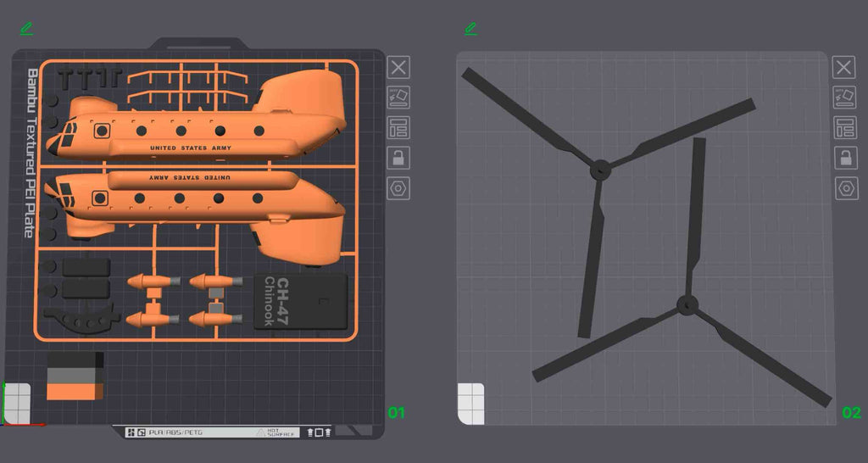Image resolution: width=868 pixels, height=463 pixels.
Task: Click the plate number 02 label
Action: tap(852, 413)
